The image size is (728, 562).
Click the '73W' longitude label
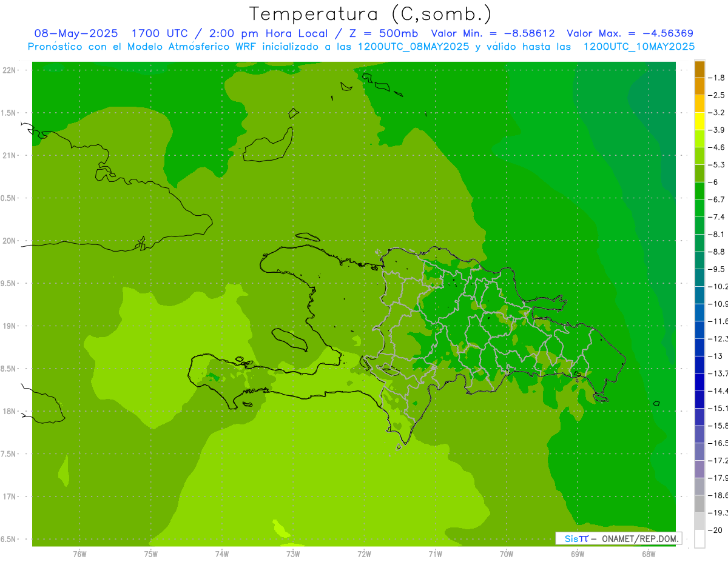pyautogui.click(x=293, y=554)
